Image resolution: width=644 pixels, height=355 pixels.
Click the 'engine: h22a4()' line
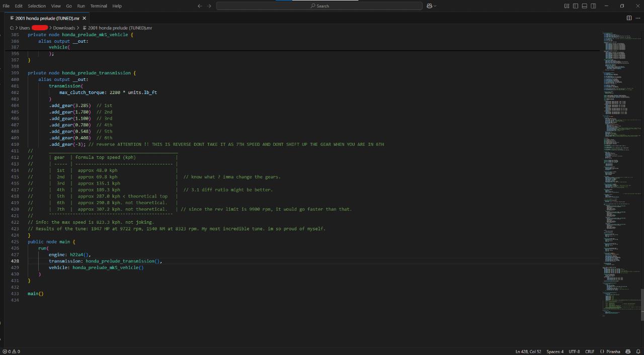(x=70, y=255)
